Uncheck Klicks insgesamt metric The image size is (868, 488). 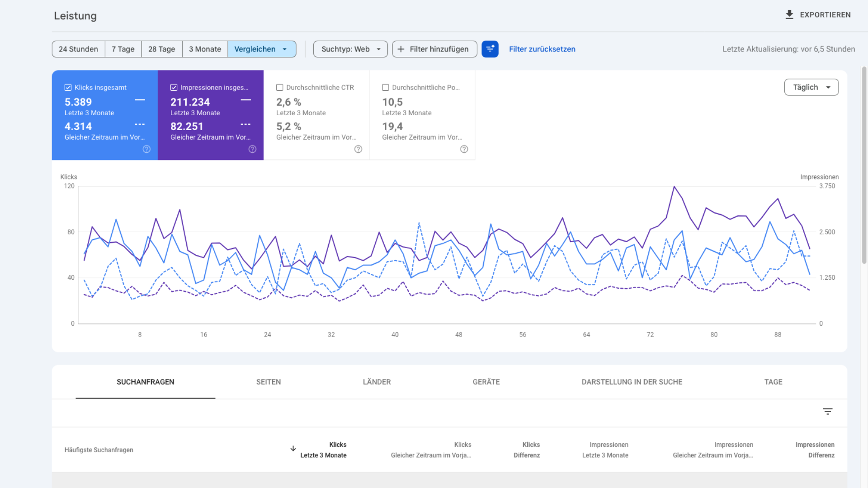(68, 87)
